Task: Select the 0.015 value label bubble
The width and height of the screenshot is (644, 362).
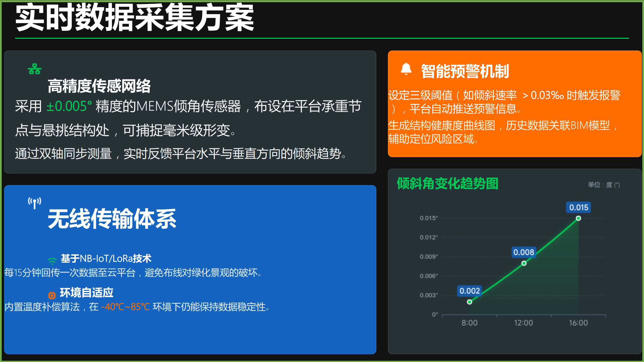Action: 578,207
